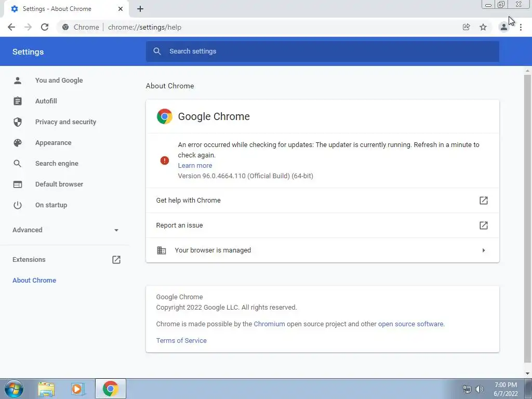This screenshot has height=399, width=532.
Task: Open Default browser settings
Action: (x=59, y=184)
